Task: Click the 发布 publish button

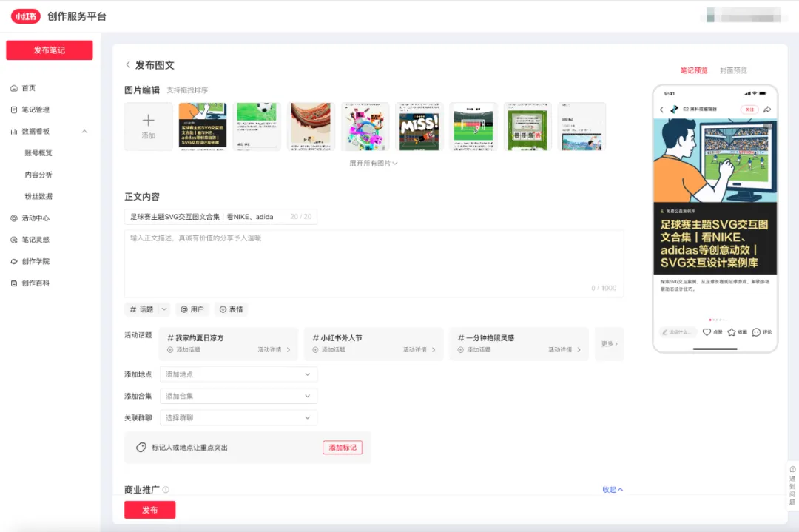Action: (x=149, y=509)
